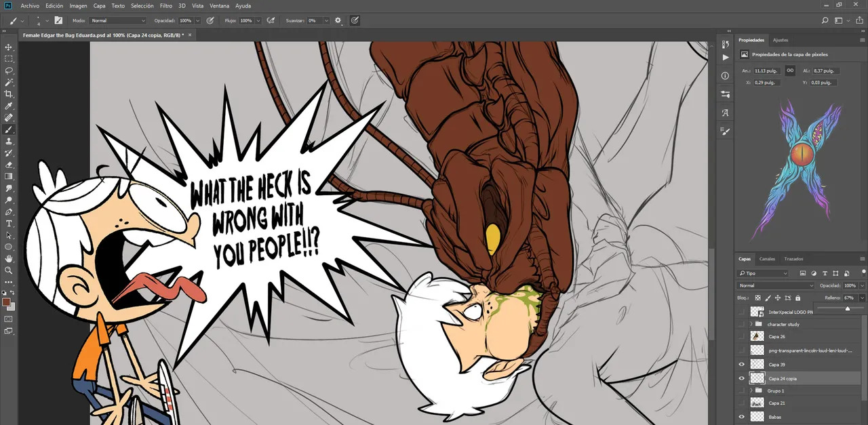868x425 pixels.
Task: Click the History panel play icon
Action: tap(725, 58)
